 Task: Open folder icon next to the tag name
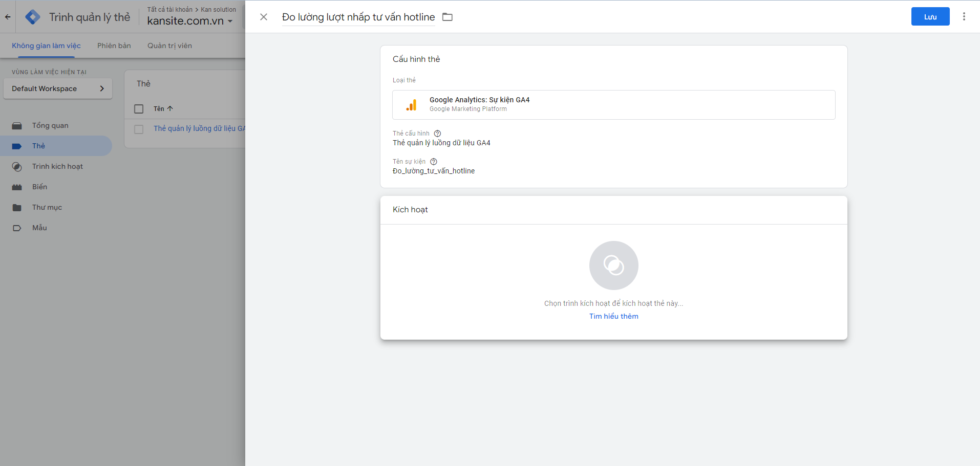[x=448, y=17]
